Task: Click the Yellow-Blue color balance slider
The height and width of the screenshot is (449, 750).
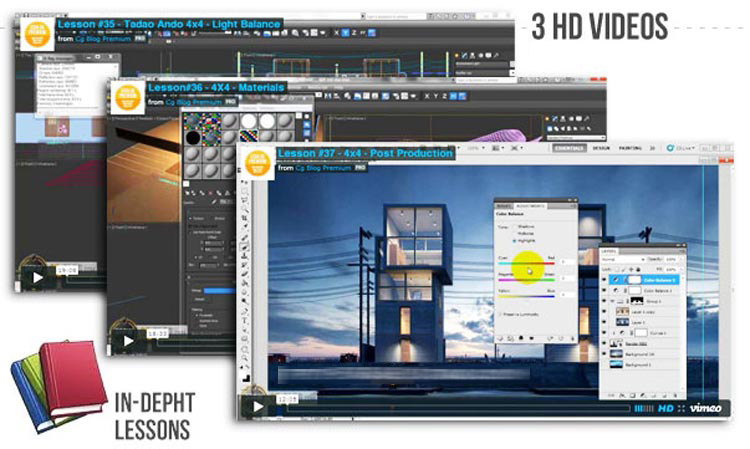Action: click(526, 296)
